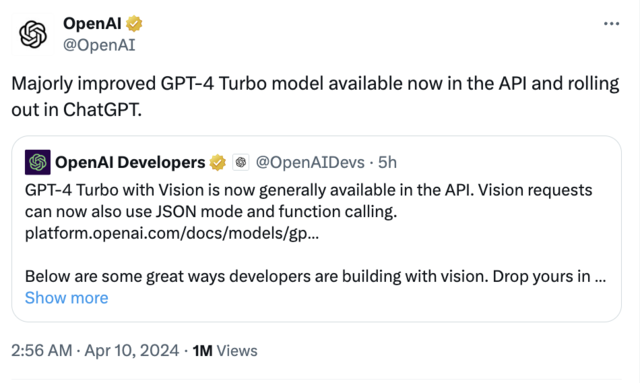Click the 'Below are some great ways' line

[315, 276]
